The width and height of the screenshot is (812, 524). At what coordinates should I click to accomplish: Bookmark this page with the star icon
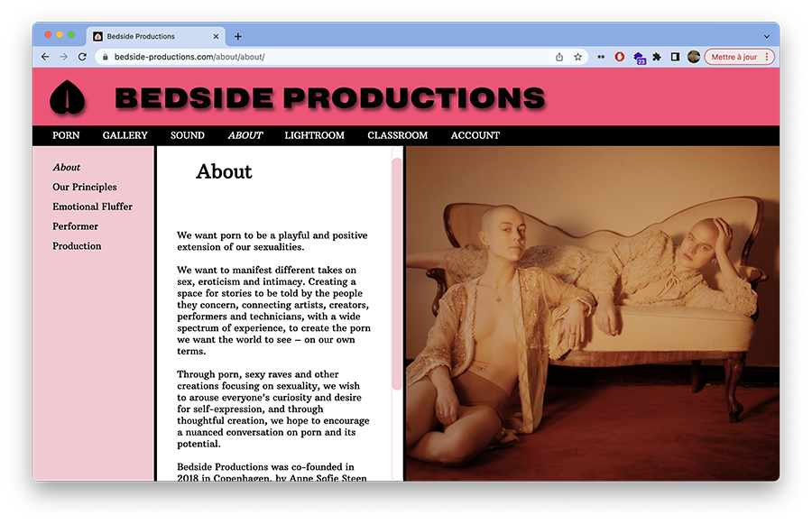point(578,57)
